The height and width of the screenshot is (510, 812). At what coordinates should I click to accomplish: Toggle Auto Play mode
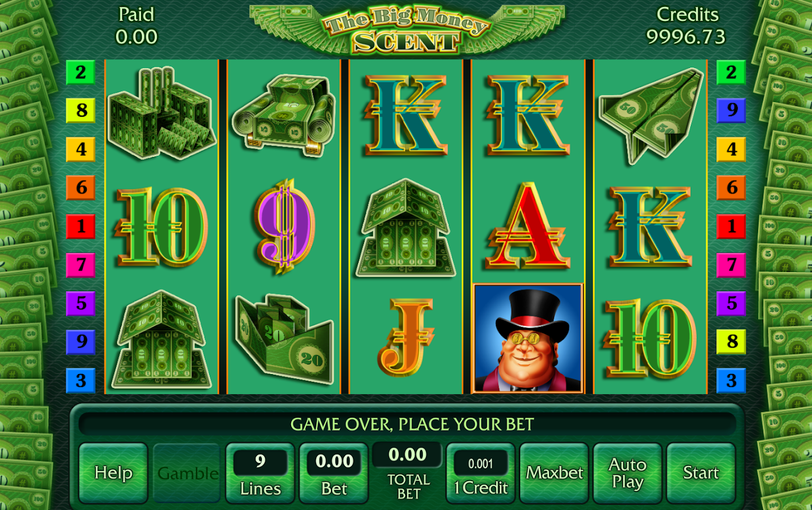[627, 473]
